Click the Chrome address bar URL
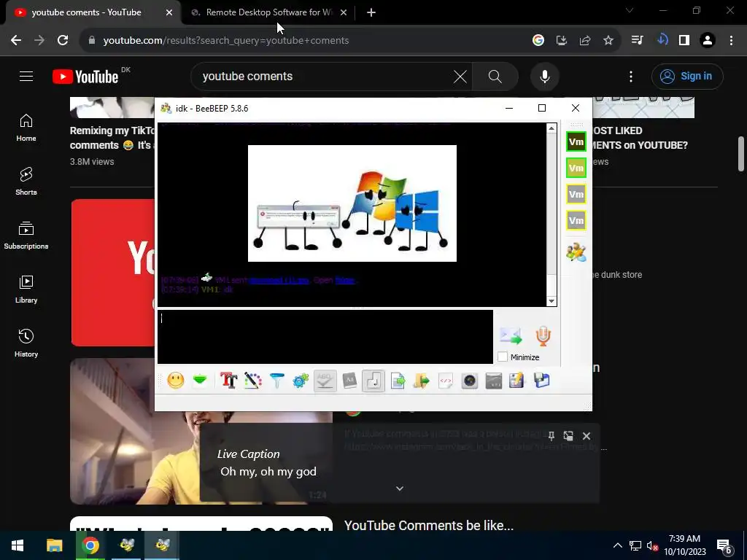The height and width of the screenshot is (560, 747). tap(226, 41)
